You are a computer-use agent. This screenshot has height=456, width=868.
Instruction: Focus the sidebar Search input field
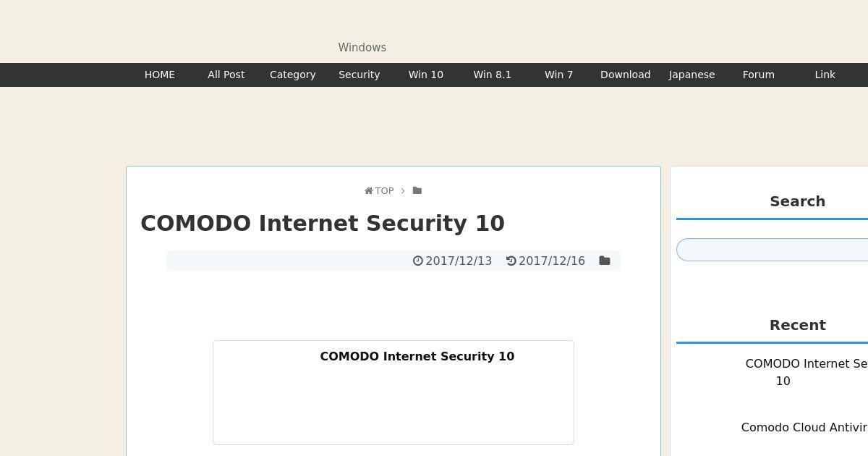click(773, 250)
